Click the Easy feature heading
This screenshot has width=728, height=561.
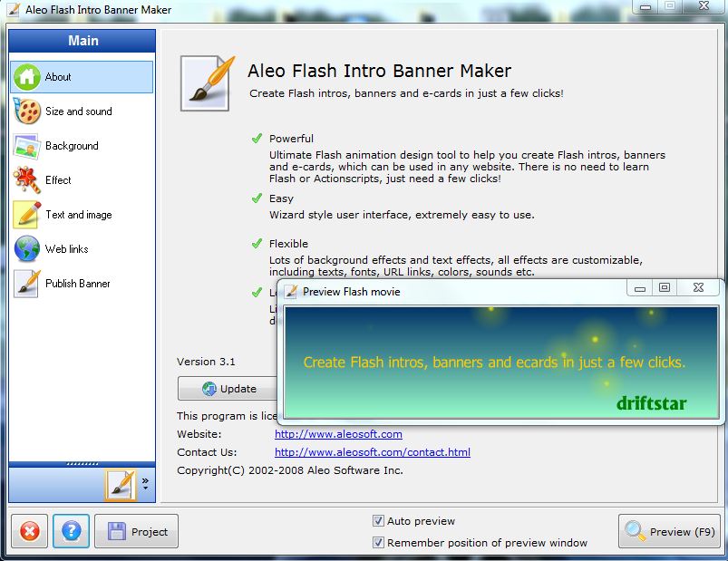[x=281, y=198]
